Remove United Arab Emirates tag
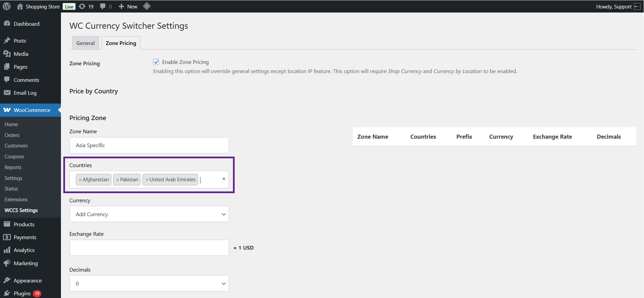644x298 pixels. coord(147,180)
